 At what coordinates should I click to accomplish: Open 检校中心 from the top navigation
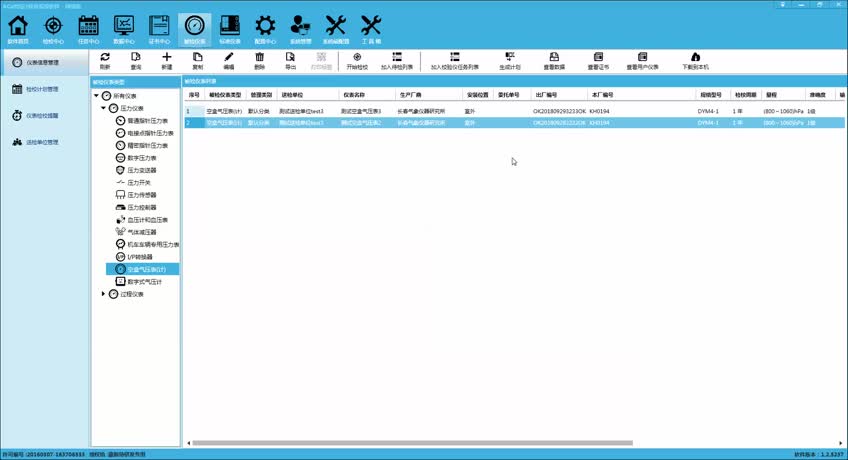(53, 28)
